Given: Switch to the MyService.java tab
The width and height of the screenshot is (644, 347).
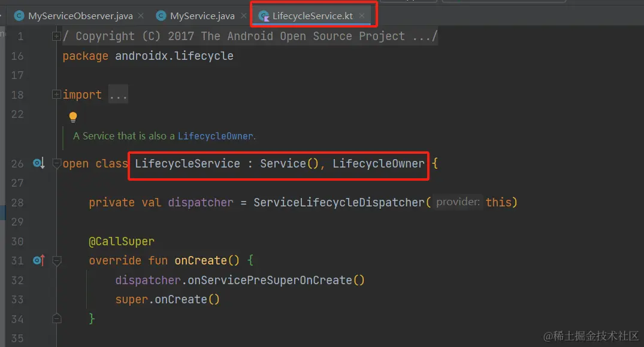Looking at the screenshot, I should [202, 16].
